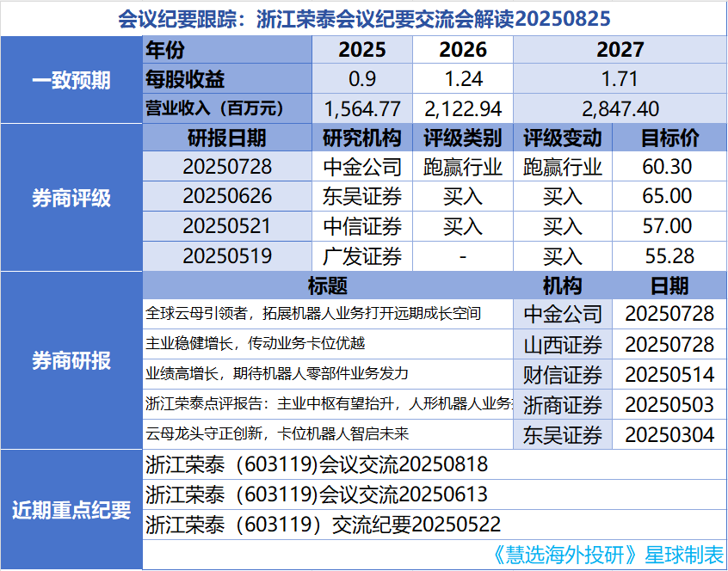Screen dimensions: 728x571
Task: Select the 近期重点纪要 section label
Action: coord(71,510)
